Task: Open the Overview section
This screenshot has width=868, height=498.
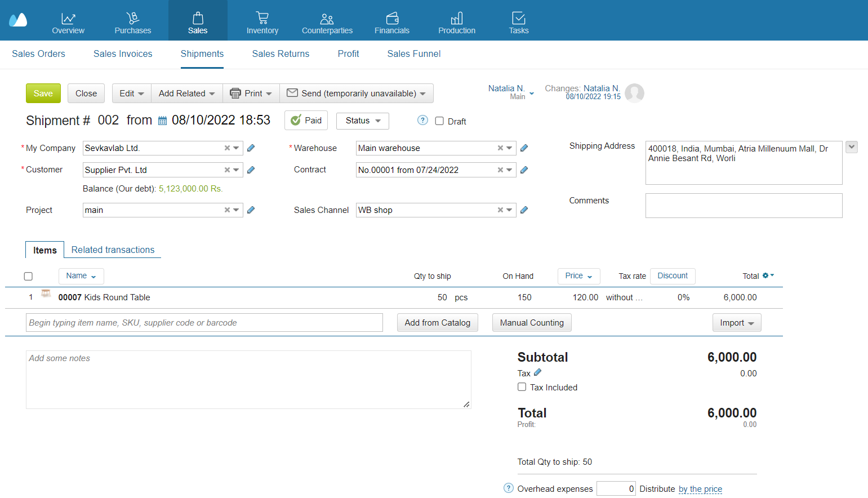Action: (68, 23)
